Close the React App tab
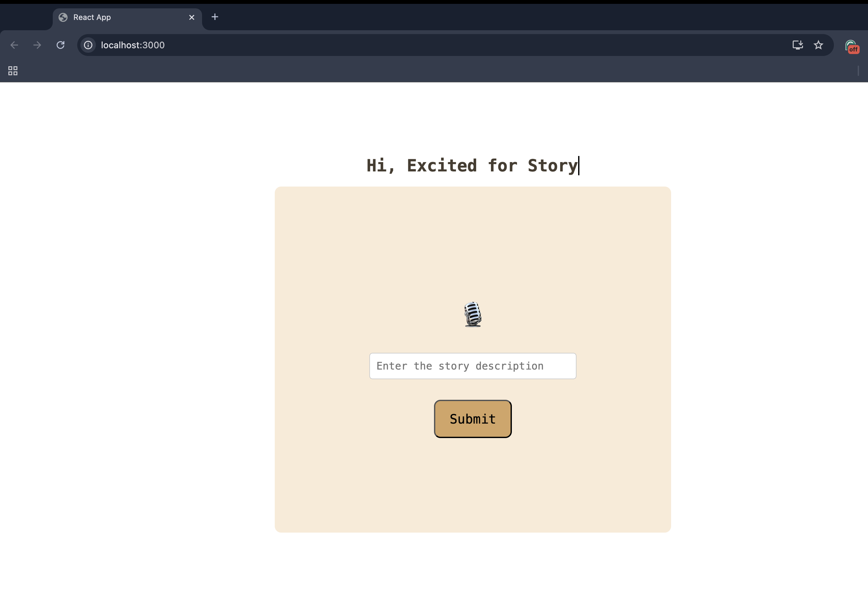 192,18
